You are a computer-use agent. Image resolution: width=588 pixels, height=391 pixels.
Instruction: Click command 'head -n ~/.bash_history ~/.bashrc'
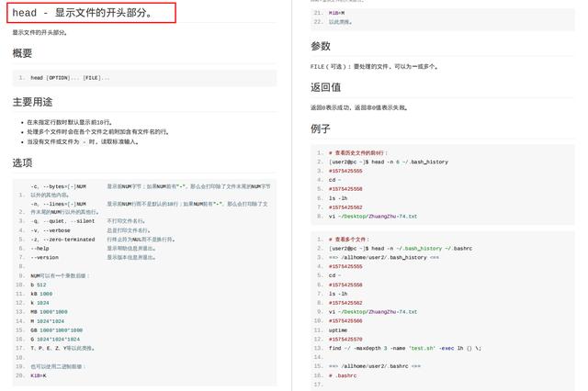click(422, 249)
